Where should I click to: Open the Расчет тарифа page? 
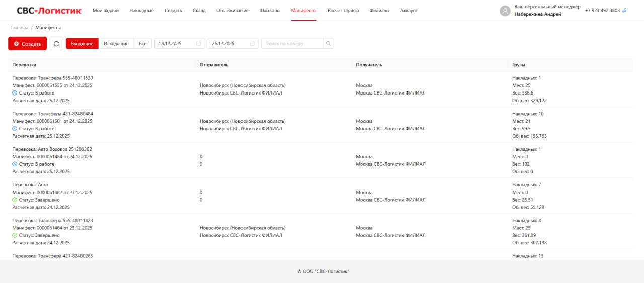point(343,11)
